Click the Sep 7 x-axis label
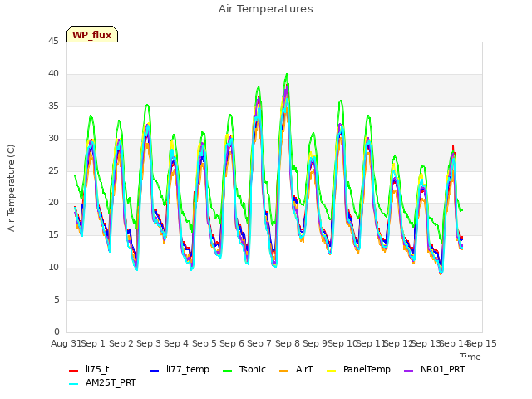Viewport: 532px width, 399px height. [259, 343]
